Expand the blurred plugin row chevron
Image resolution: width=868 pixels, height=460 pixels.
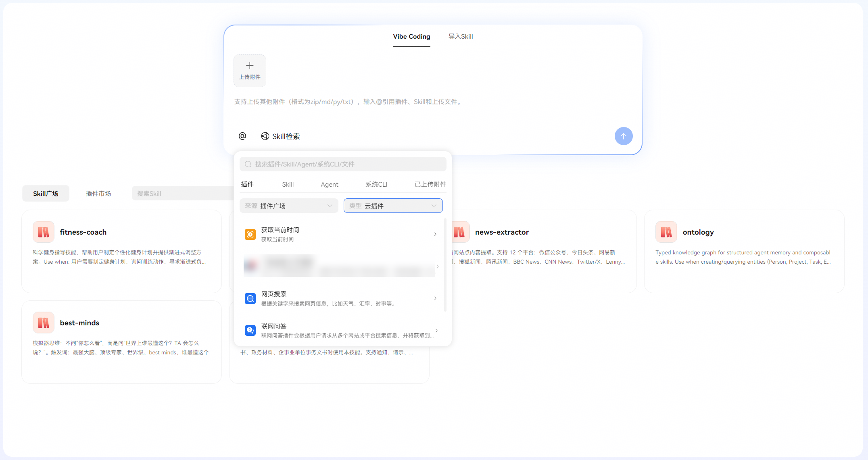[438, 266]
